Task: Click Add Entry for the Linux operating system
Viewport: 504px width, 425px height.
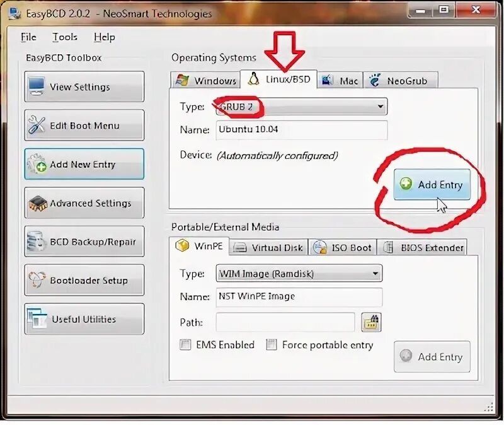Action: point(432,184)
